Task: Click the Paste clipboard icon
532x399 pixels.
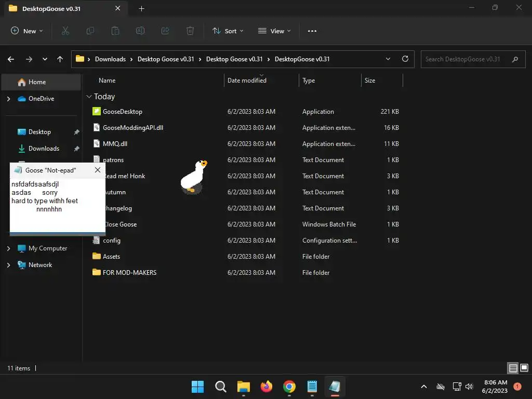Action: pyautogui.click(x=115, y=31)
